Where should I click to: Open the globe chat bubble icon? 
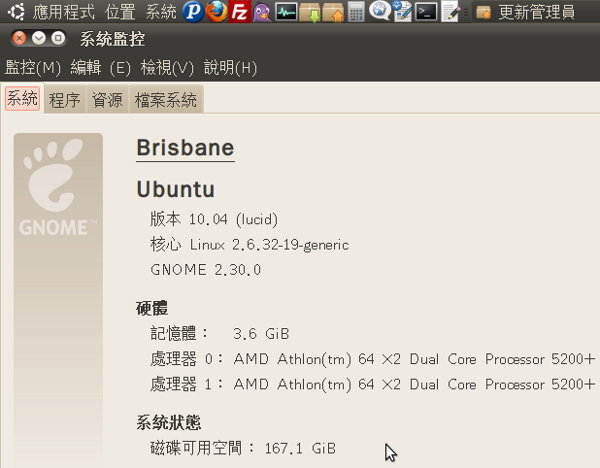click(379, 11)
